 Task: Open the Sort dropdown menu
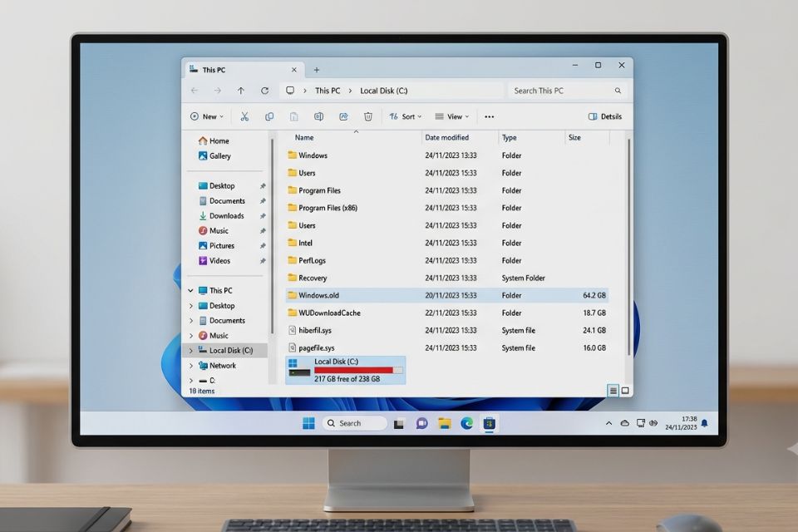tap(406, 116)
